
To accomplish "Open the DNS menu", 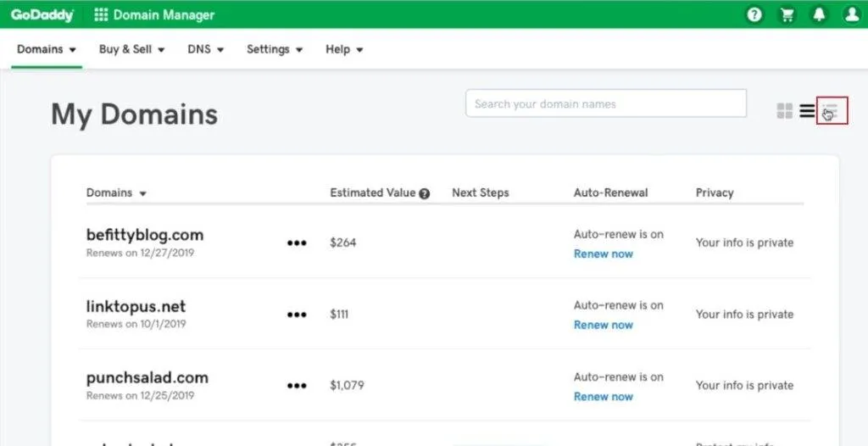I will point(205,49).
